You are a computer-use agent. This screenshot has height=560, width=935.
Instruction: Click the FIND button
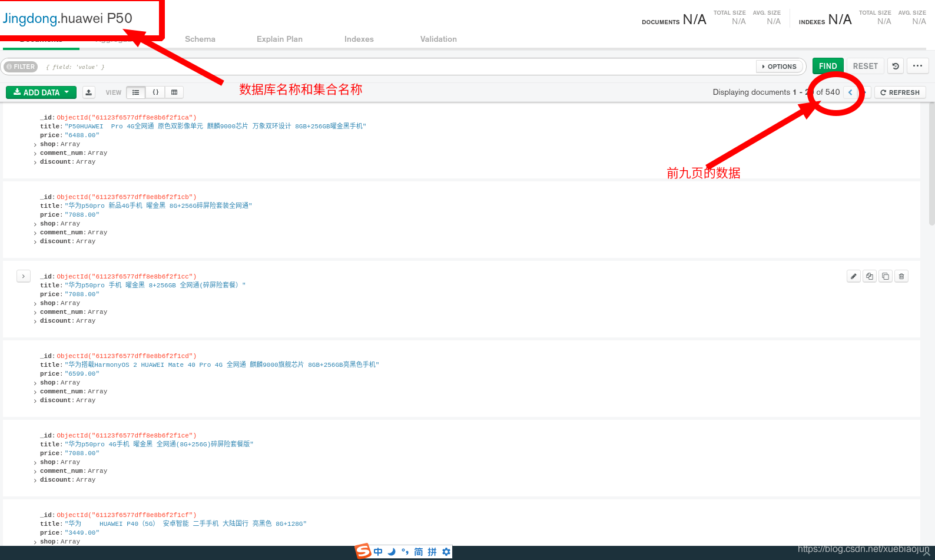pos(828,66)
